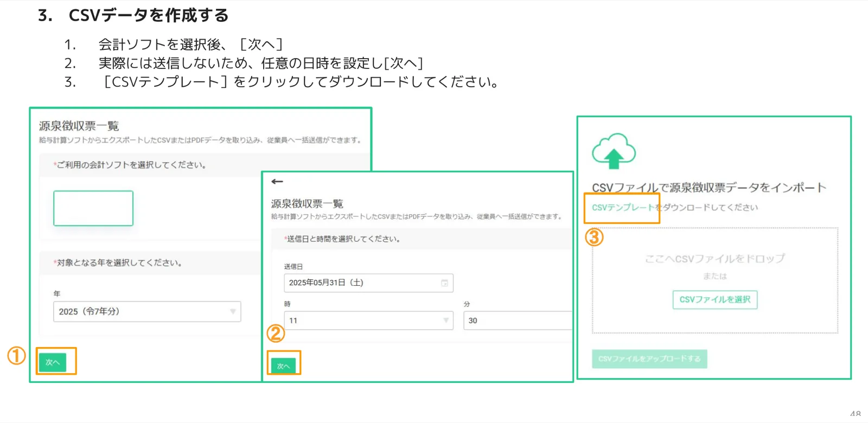Viewport: 868px width, 423px height.
Task: Click 源泉徴収票一覧 heading in the send date panel
Action: tap(307, 204)
